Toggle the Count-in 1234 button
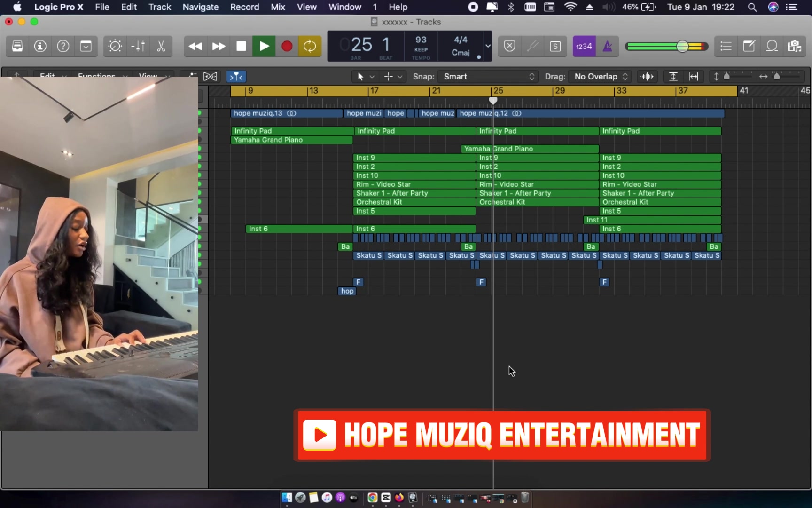812x508 pixels. (584, 46)
